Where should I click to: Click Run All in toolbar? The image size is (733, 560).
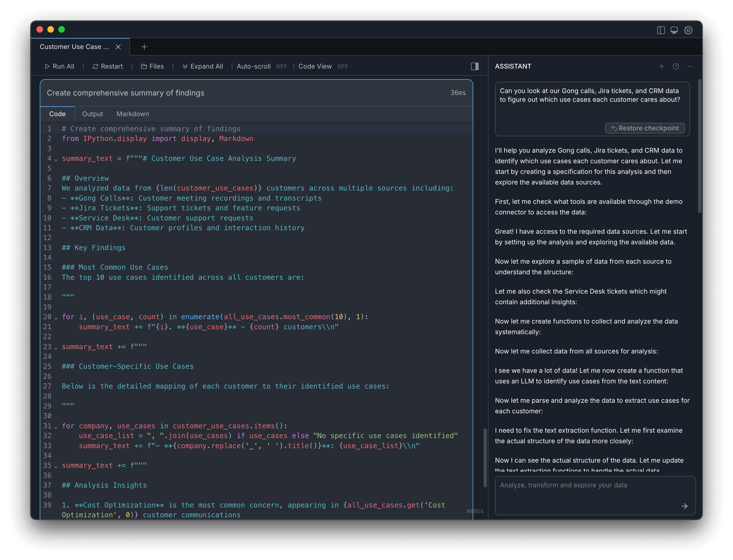click(x=59, y=66)
